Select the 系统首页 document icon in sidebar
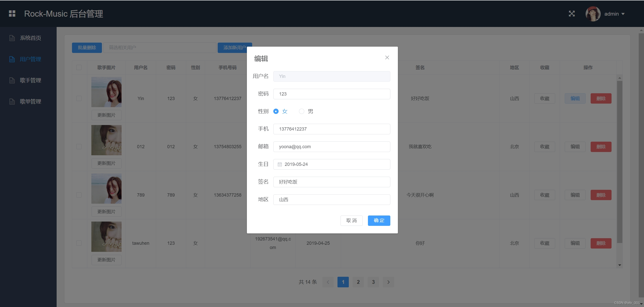644x307 pixels. point(12,38)
